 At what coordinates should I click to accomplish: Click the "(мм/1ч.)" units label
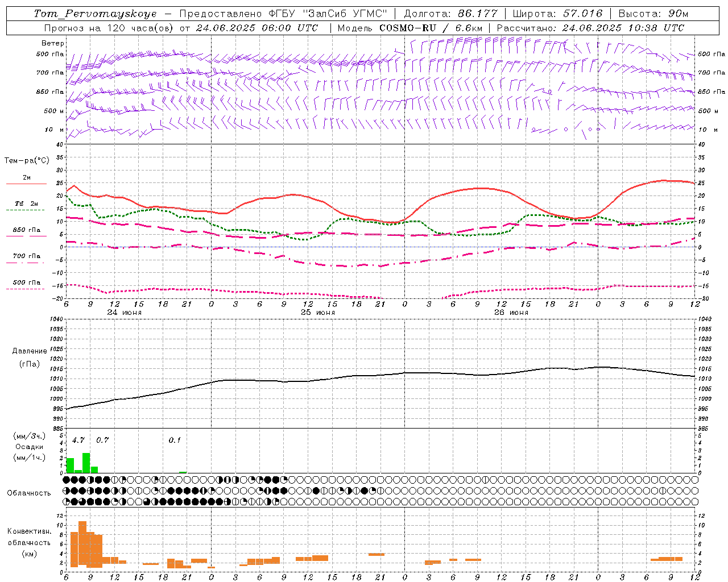pyautogui.click(x=29, y=458)
